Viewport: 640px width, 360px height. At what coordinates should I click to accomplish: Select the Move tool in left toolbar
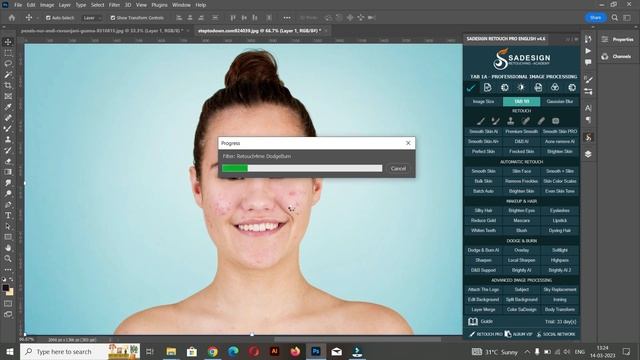tap(8, 42)
